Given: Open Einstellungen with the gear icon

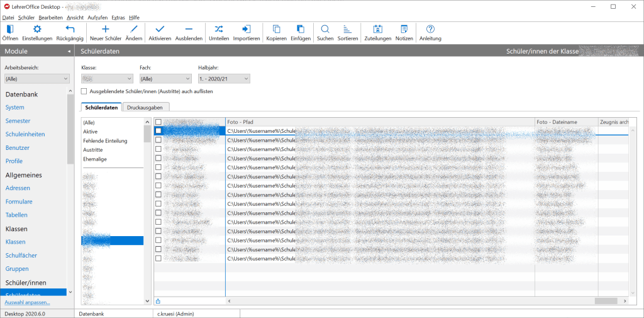Looking at the screenshot, I should tap(37, 30).
